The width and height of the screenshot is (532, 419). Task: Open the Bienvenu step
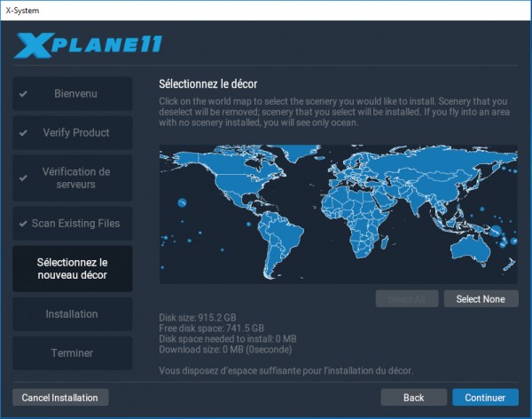73,93
